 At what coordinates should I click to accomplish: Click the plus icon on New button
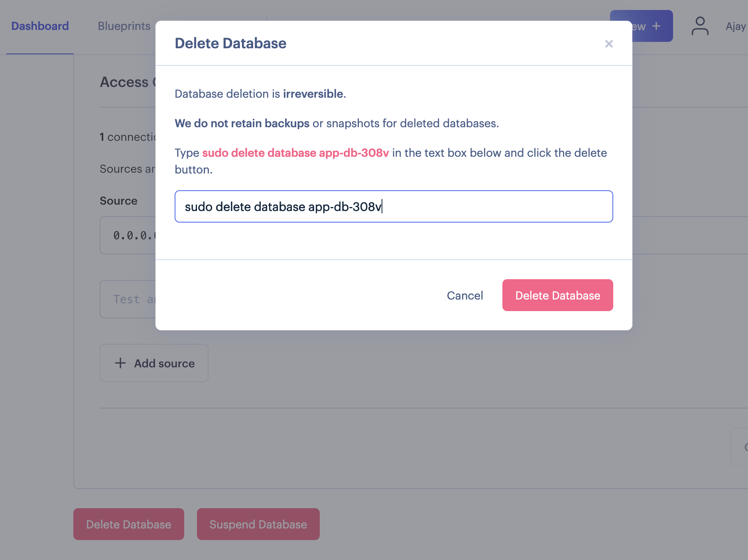click(656, 26)
